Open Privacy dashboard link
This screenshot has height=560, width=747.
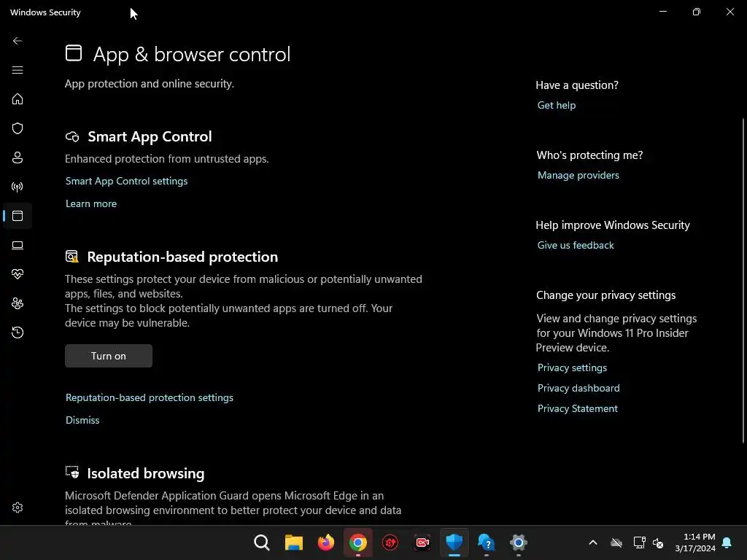tap(578, 388)
